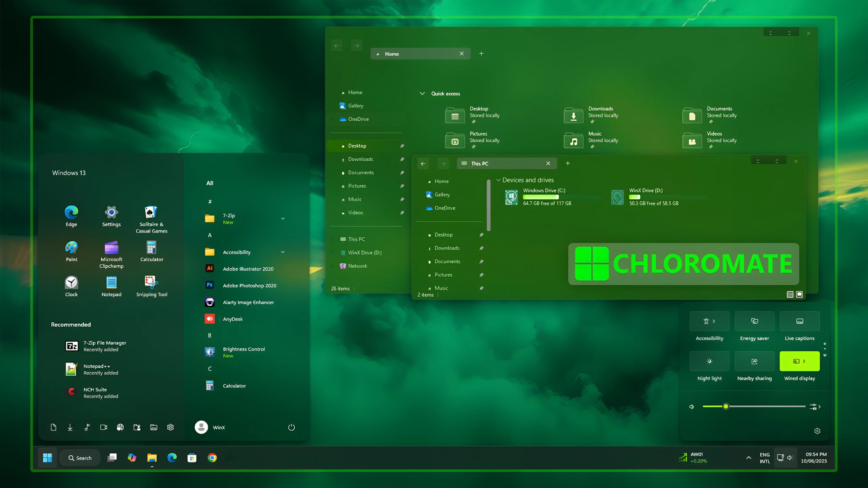Open the Music shortcut icon in Start footer
The height and width of the screenshot is (488, 868).
[x=87, y=427]
